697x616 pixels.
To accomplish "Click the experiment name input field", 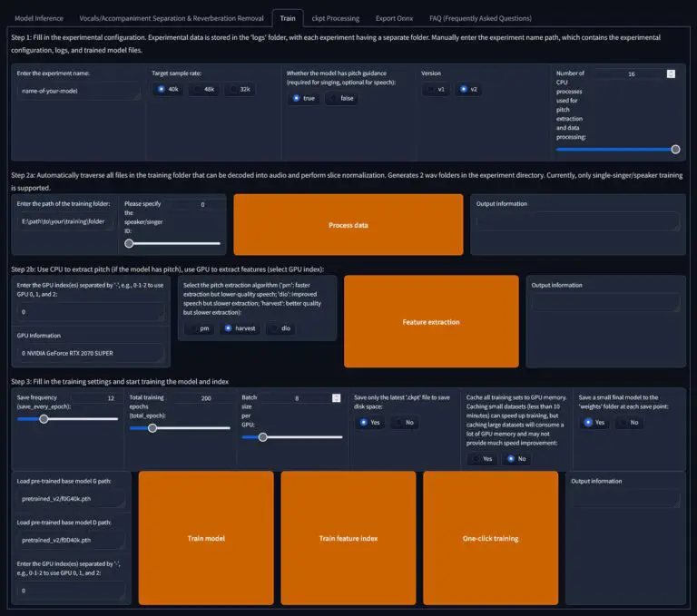I will [x=78, y=91].
